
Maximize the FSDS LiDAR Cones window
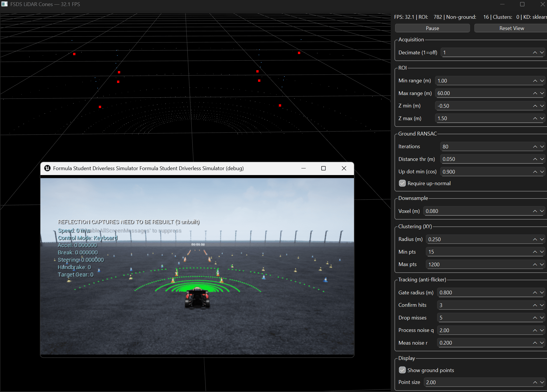click(x=522, y=4)
